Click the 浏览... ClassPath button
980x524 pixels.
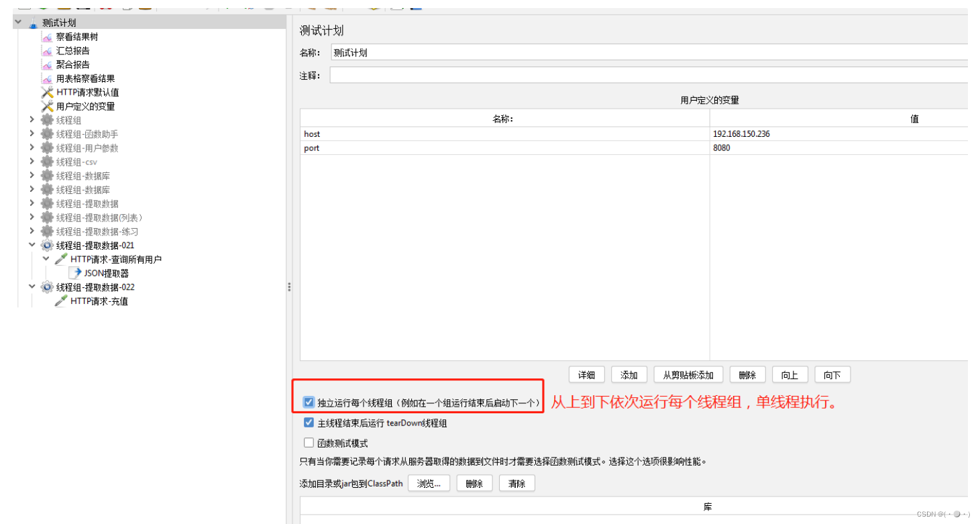click(x=429, y=483)
